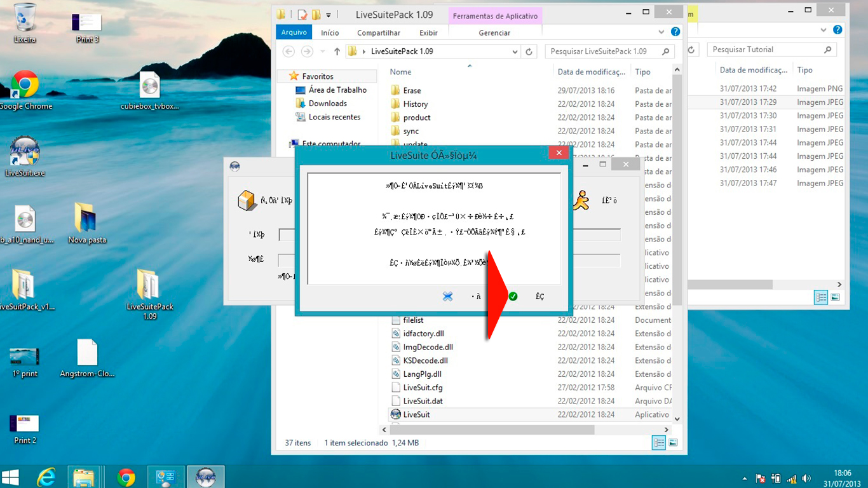This screenshot has width=868, height=488.
Task: Click the Pesquisar Tutorial search box
Action: tap(771, 50)
